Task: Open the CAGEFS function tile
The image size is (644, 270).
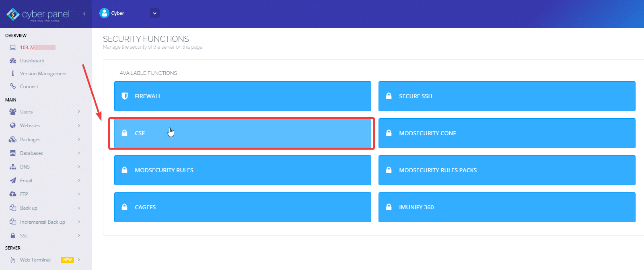Action: [243, 207]
